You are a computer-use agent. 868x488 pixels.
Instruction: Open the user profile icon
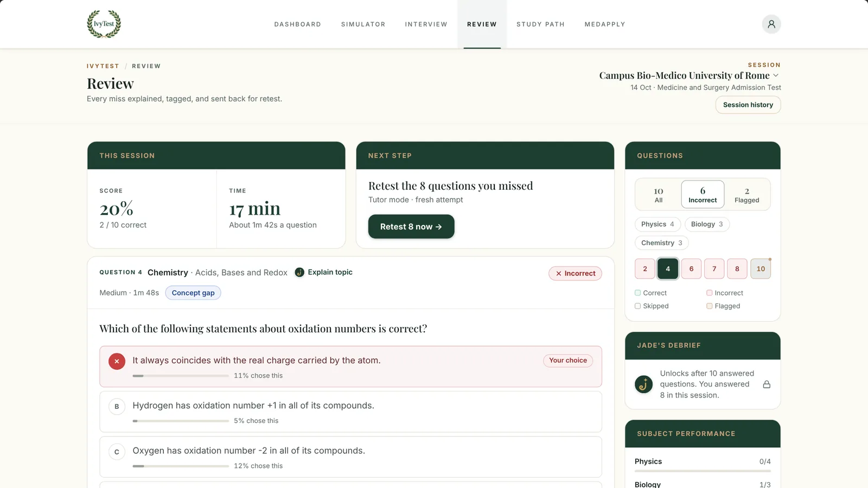771,24
